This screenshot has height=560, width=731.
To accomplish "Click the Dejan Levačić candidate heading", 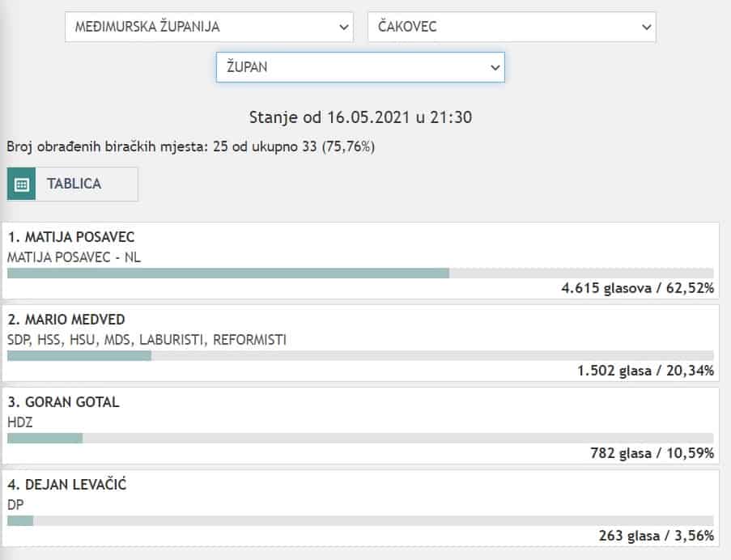I will click(x=67, y=485).
